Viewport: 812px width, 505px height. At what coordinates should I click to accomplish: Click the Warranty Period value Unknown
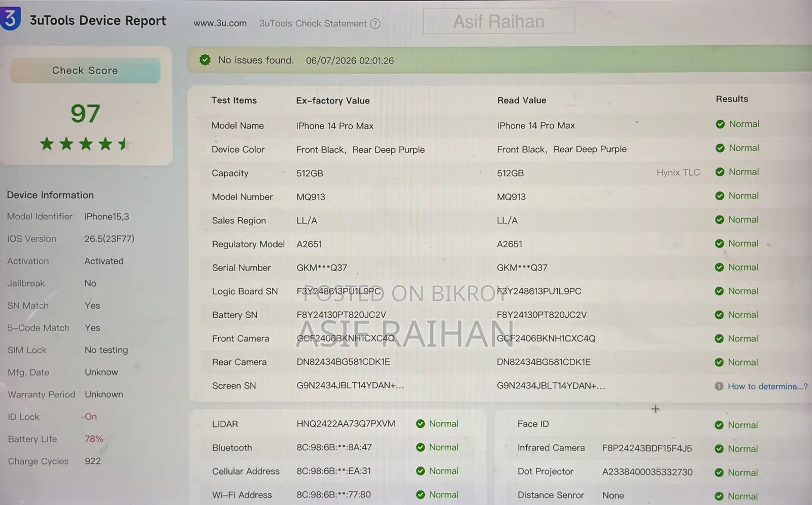tap(104, 394)
